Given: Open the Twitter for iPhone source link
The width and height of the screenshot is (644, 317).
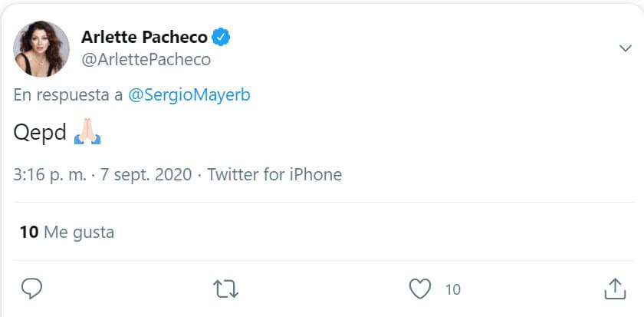Looking at the screenshot, I should pos(274,174).
